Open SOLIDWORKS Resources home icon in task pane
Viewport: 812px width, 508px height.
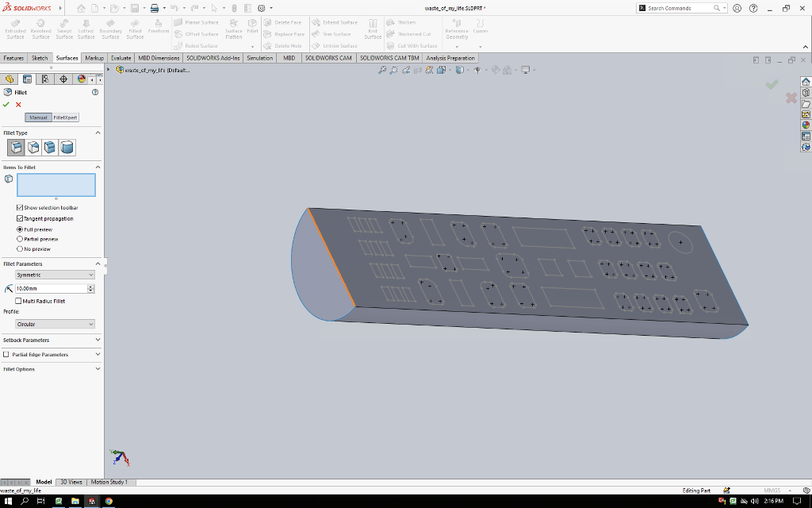[x=806, y=82]
